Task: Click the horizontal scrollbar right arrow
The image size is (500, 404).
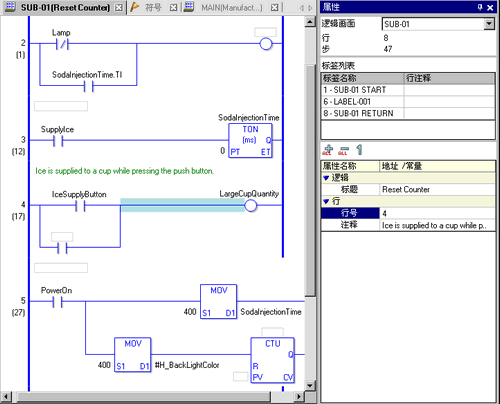Action: pyautogui.click(x=299, y=397)
